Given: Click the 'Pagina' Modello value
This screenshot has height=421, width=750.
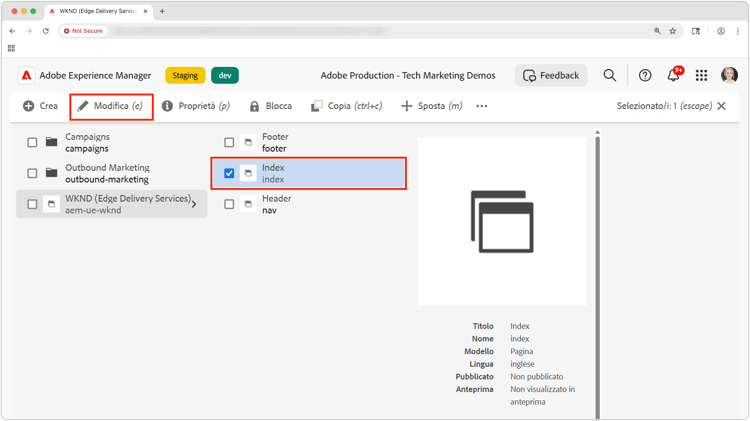Looking at the screenshot, I should coord(521,351).
